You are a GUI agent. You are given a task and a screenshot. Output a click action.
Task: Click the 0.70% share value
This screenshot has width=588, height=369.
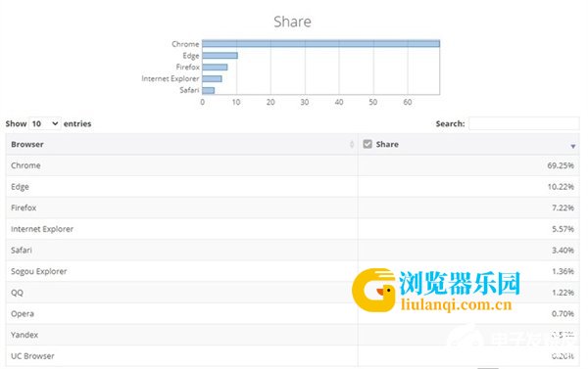(563, 313)
